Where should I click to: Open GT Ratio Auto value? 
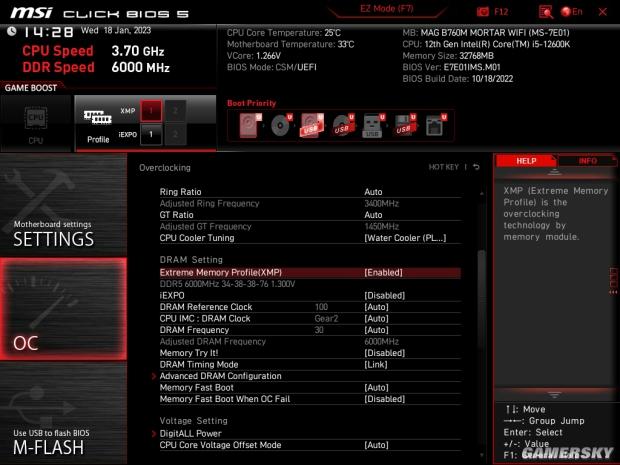point(373,215)
